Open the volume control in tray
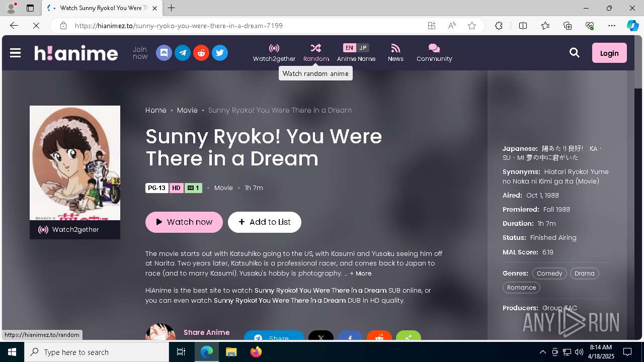The width and height of the screenshot is (644, 362). coord(579,352)
